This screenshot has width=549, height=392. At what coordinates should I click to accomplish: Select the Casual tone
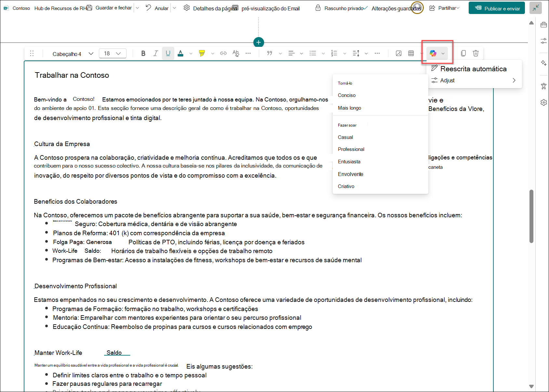click(345, 137)
